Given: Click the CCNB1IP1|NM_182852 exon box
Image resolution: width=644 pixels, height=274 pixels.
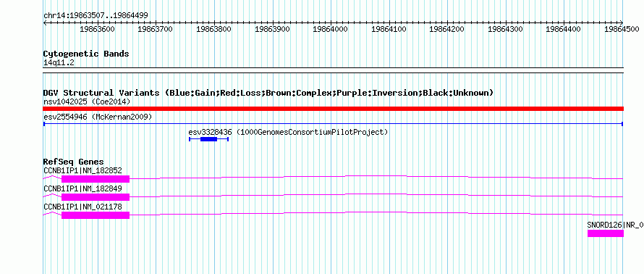Looking at the screenshot, I should [x=96, y=178].
